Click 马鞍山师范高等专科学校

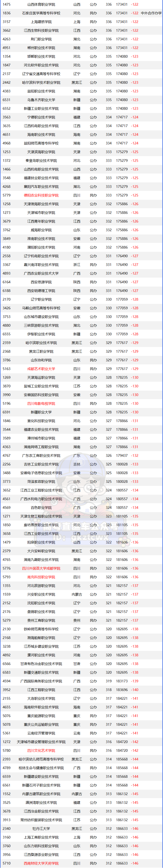coord(41,308)
